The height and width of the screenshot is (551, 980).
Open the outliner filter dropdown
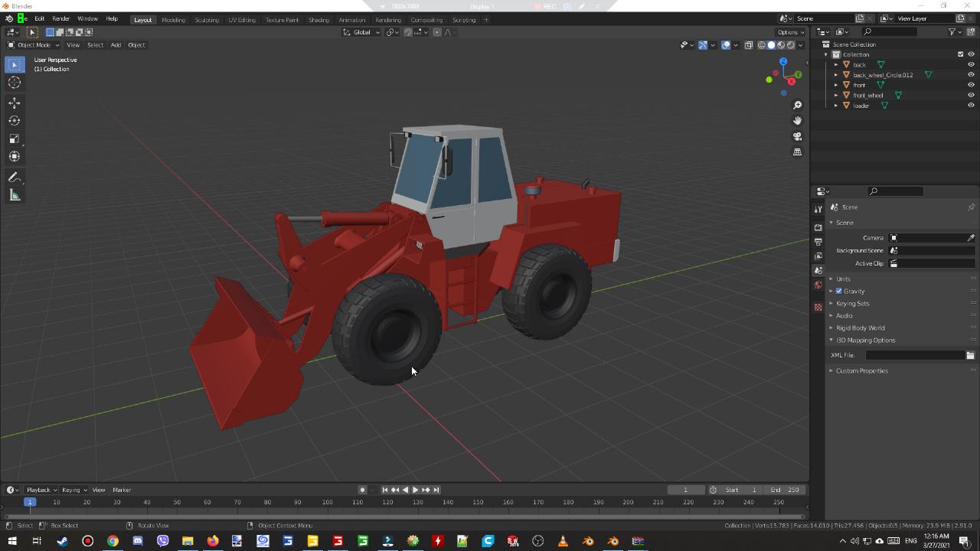tap(955, 31)
